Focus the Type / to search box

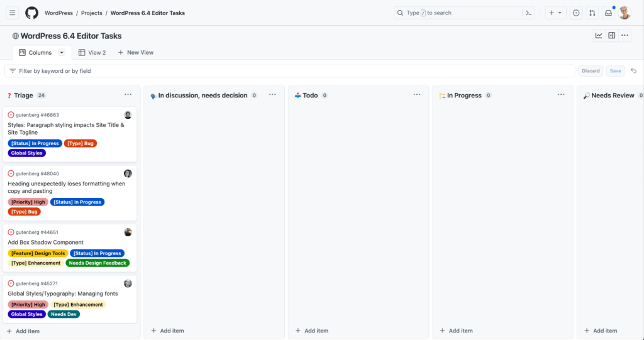(x=464, y=13)
